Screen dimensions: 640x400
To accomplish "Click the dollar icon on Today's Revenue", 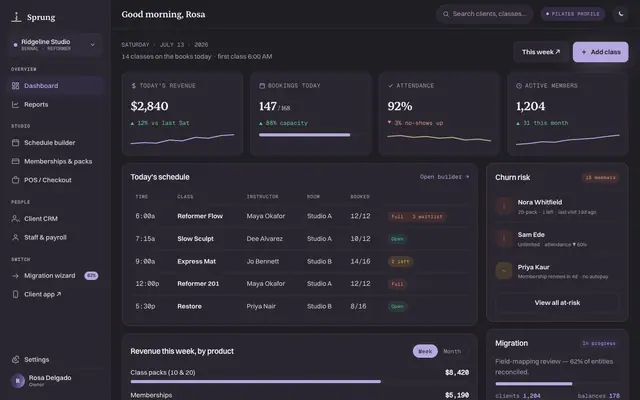I will point(133,86).
